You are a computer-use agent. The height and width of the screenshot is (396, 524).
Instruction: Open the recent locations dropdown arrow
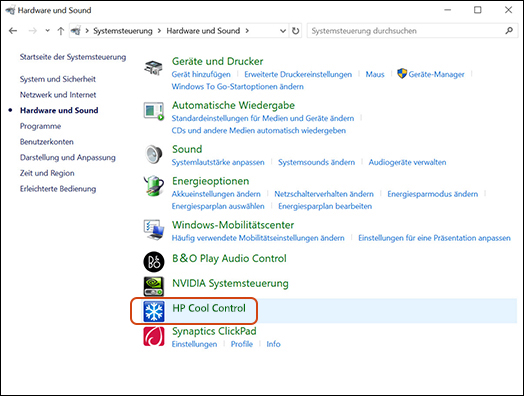click(47, 31)
